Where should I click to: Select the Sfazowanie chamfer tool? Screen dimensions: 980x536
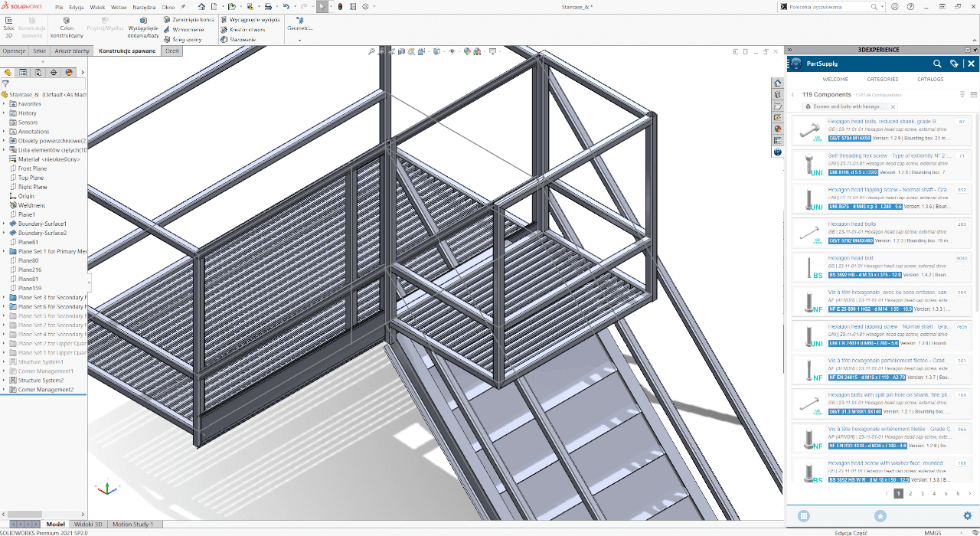point(243,41)
